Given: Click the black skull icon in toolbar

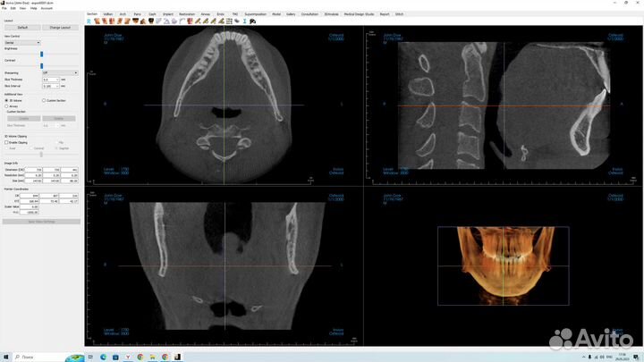Looking at the screenshot, I should [x=151, y=21].
